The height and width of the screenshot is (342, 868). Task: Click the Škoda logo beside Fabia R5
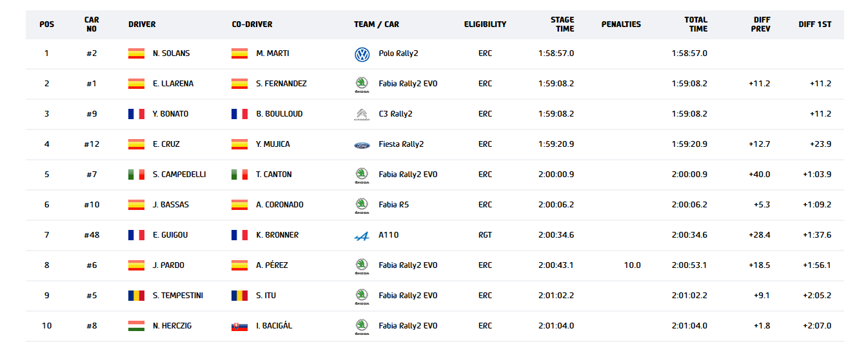tap(362, 205)
